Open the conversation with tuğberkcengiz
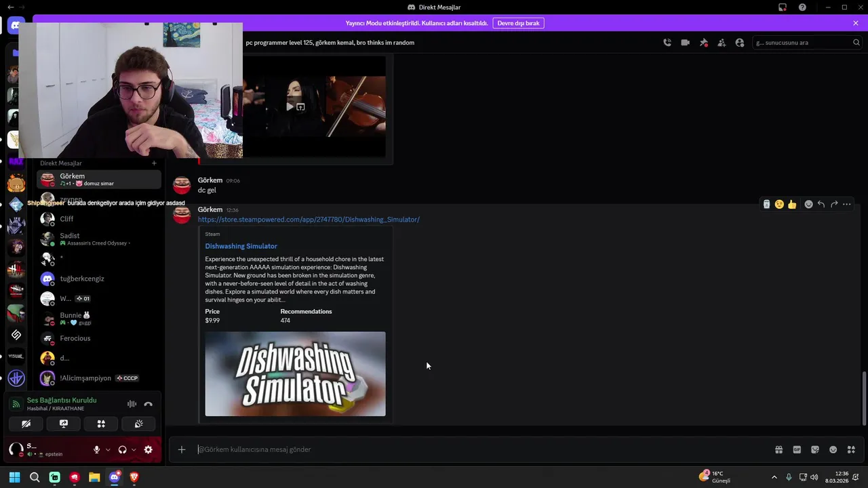The image size is (868, 488). [99, 279]
